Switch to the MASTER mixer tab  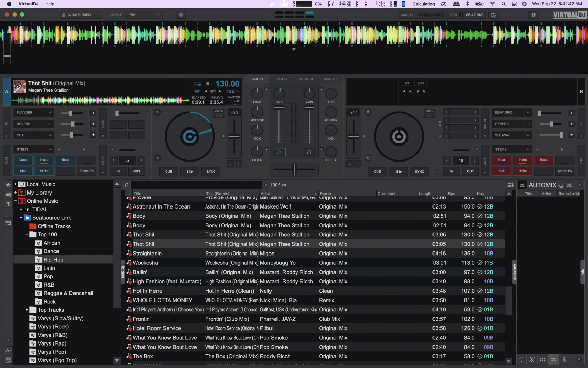(331, 79)
